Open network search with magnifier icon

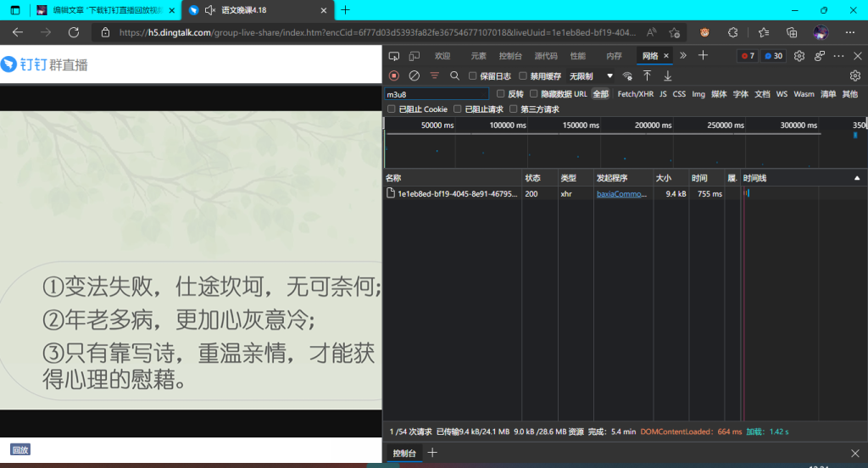tap(454, 76)
